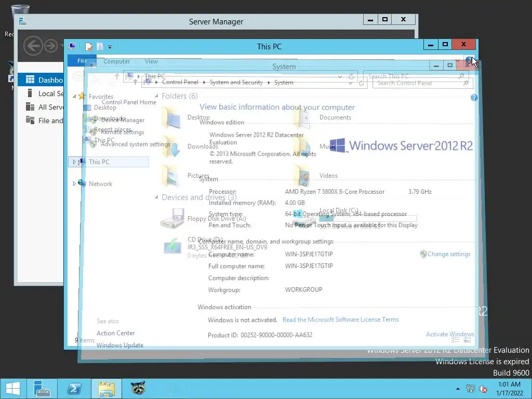Click the network icon in system tray
Screen dimensions: 532x399
pos(471,389)
